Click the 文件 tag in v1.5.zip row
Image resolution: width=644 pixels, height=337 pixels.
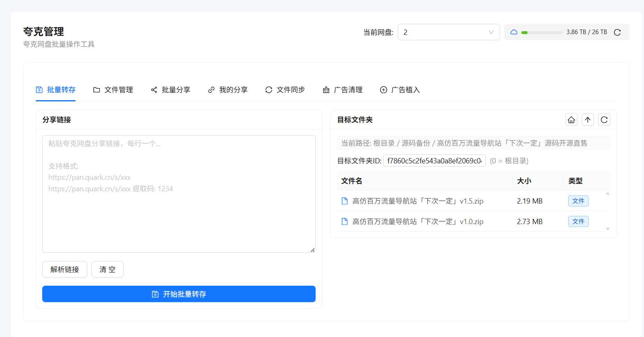[578, 201]
